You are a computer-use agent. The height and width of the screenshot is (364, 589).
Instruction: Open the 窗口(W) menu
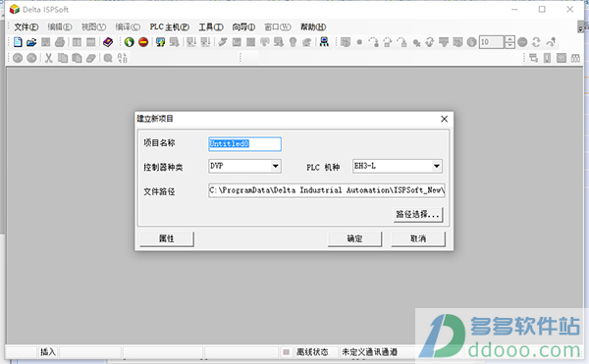(278, 27)
